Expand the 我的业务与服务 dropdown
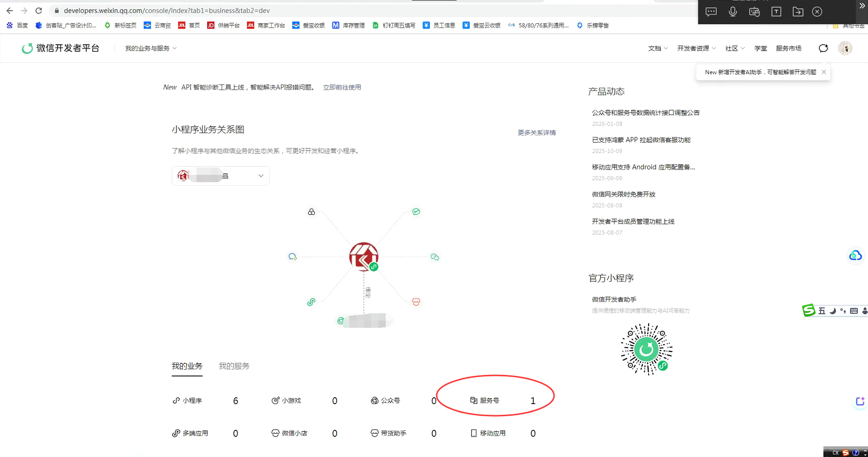Image resolution: width=868 pixels, height=457 pixels. pyautogui.click(x=150, y=48)
